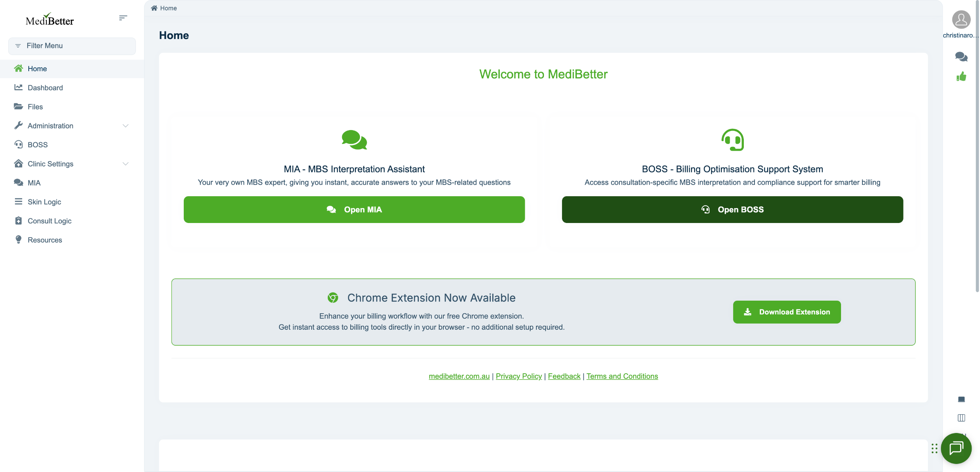The image size is (980, 472).
Task: Click the laptop icon in right rail
Action: click(x=961, y=399)
